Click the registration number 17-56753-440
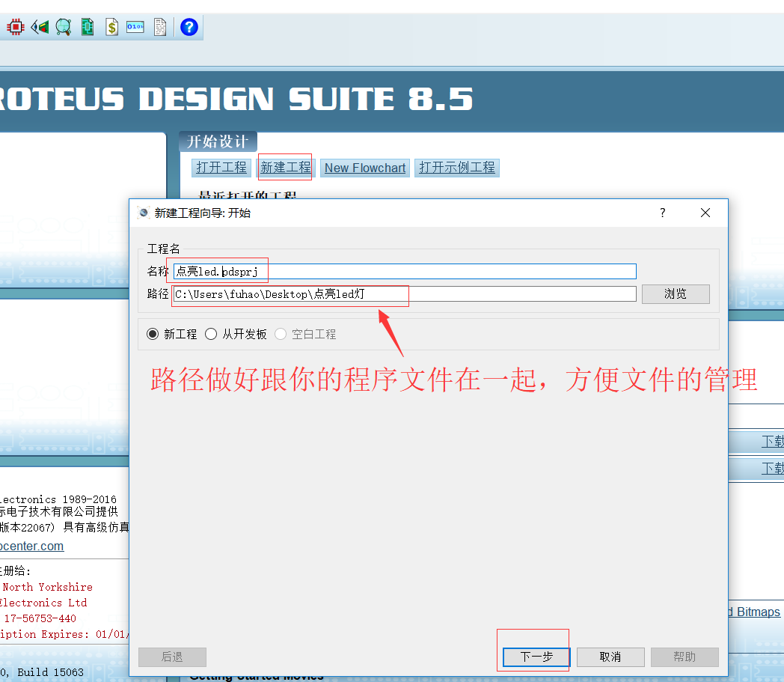Image resolution: width=784 pixels, height=682 pixels. [40, 618]
